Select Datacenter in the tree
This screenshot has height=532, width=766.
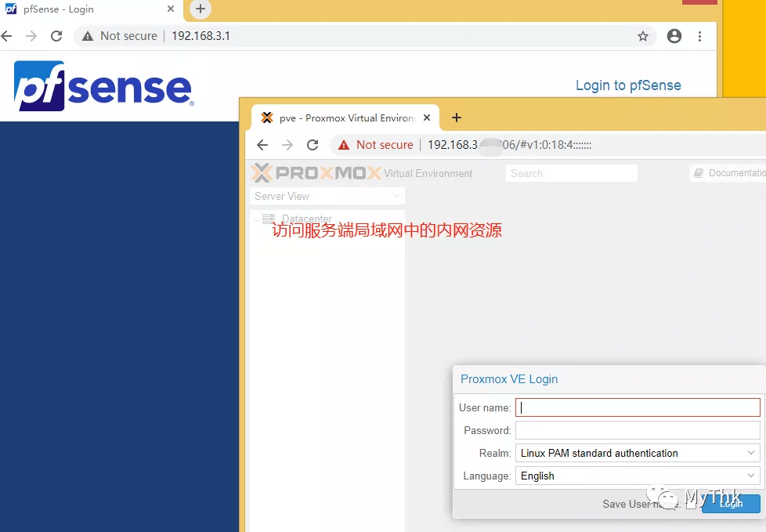pyautogui.click(x=306, y=218)
